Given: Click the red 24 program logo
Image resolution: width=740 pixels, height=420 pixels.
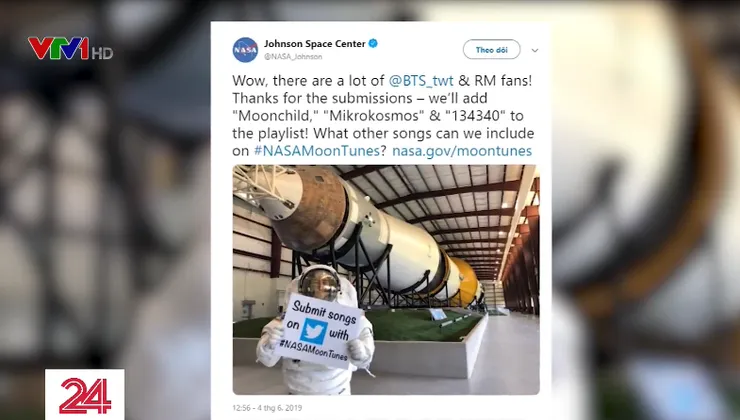Looking at the screenshot, I should tap(85, 395).
